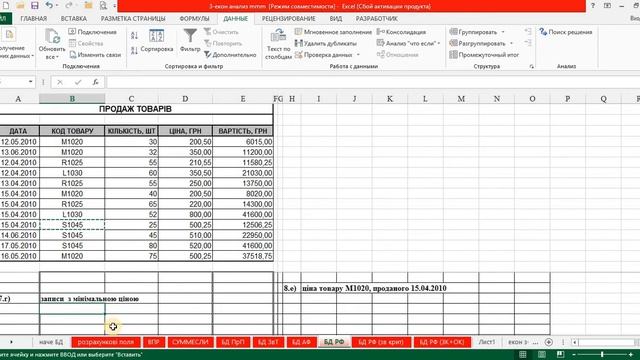This screenshot has width=640, height=360.
Task: Expand Структура group dialog launcher
Action: pos(531,66)
